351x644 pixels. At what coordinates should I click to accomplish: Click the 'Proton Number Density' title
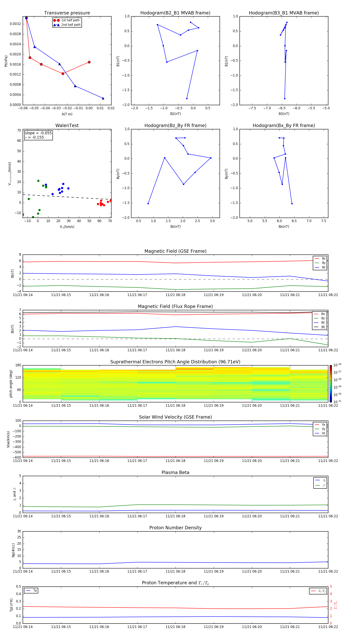tap(175, 528)
